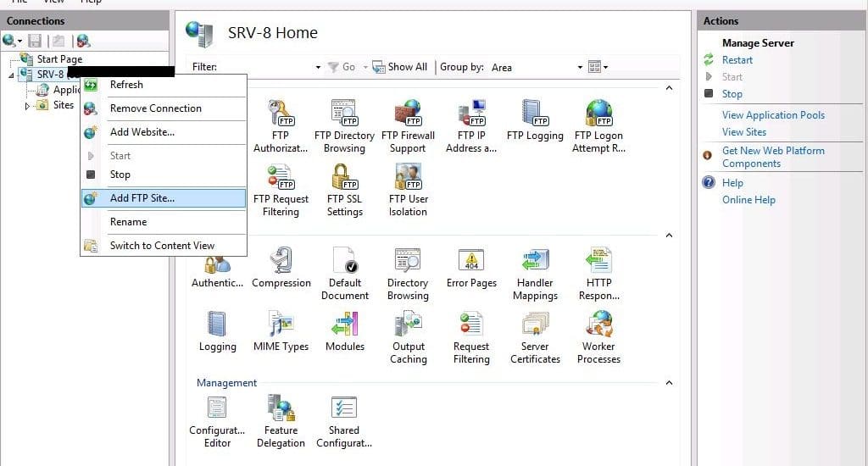
Task: Open FTP IP Address restrictions icon
Action: [x=471, y=126]
